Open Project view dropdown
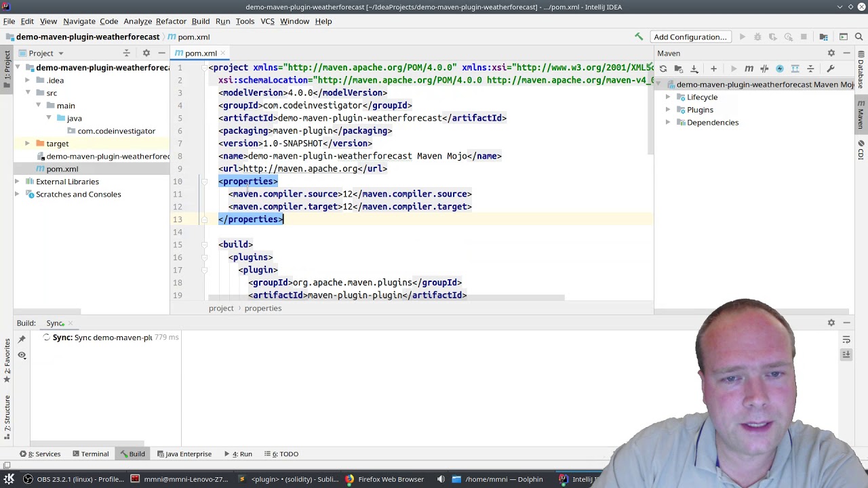This screenshot has height=488, width=868. click(x=60, y=53)
